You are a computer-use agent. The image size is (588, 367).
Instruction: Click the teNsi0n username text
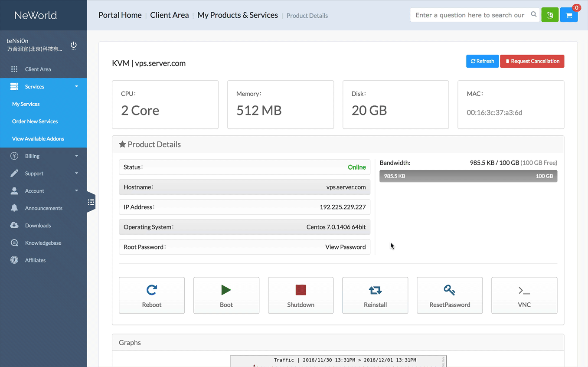17,41
